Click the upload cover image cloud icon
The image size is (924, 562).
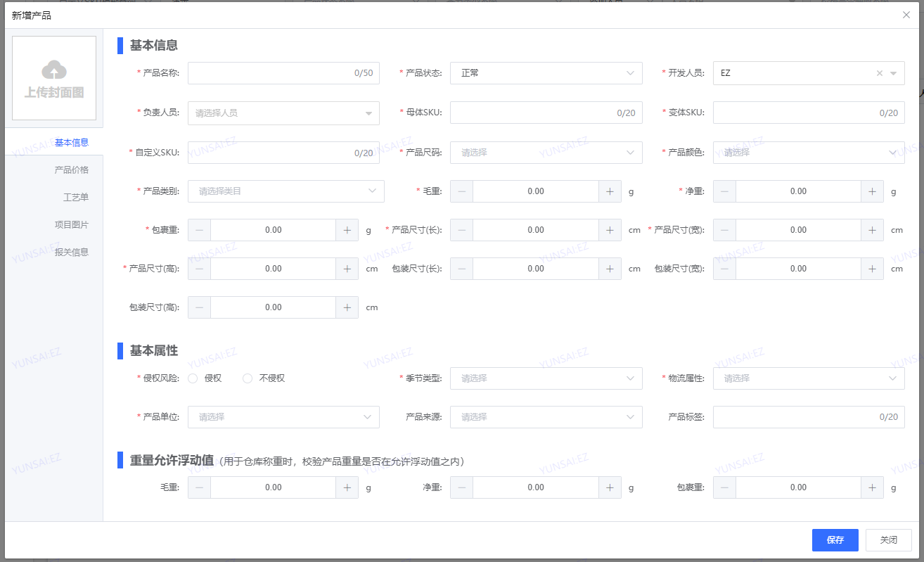54,70
